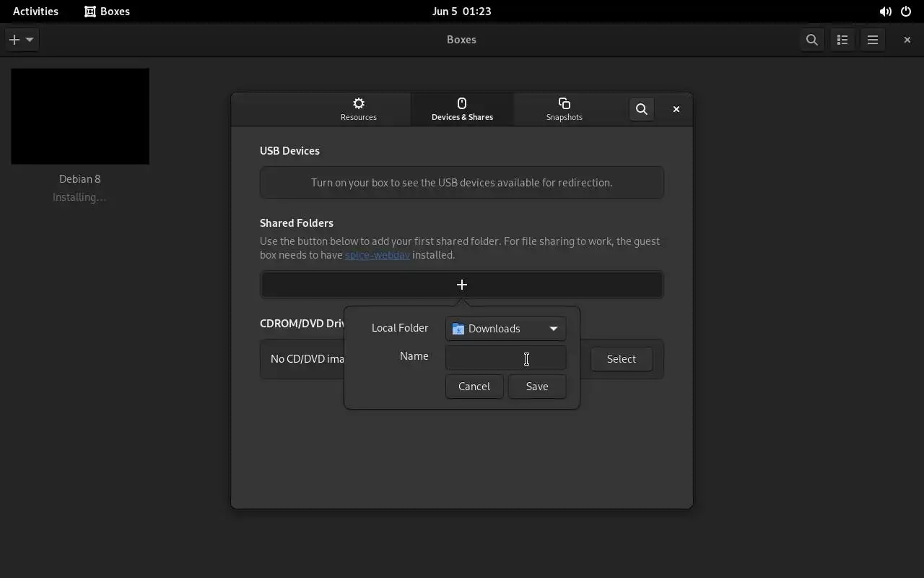This screenshot has width=924, height=578.
Task: Click the USB Devices info message
Action: pos(462,183)
